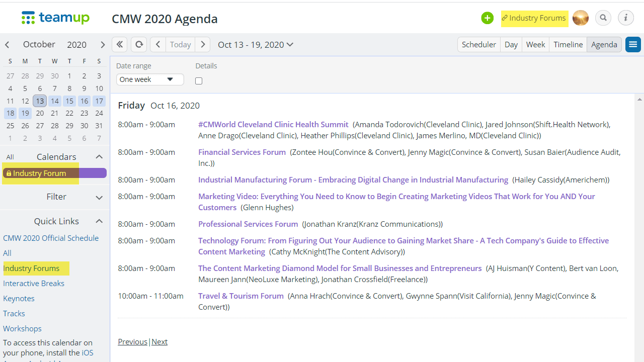Collapse the Calendars section
Screen dimensions: 644x362
pyautogui.click(x=99, y=157)
